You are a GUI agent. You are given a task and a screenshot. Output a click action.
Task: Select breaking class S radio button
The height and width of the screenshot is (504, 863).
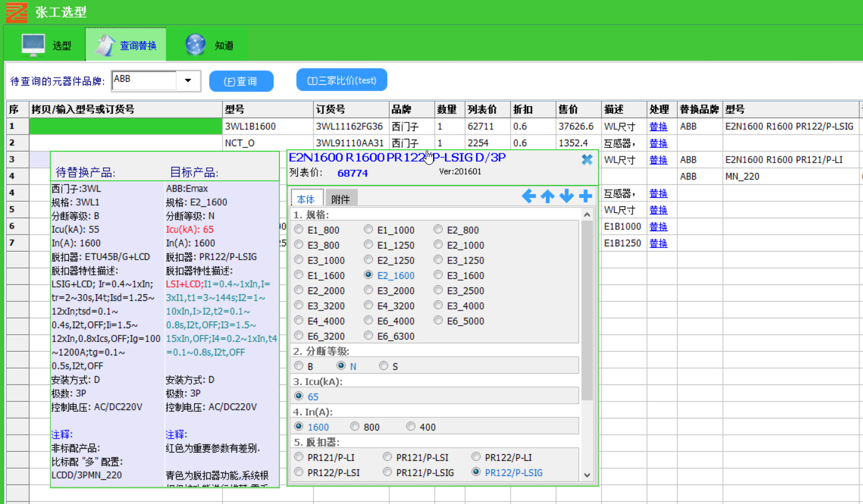(383, 366)
